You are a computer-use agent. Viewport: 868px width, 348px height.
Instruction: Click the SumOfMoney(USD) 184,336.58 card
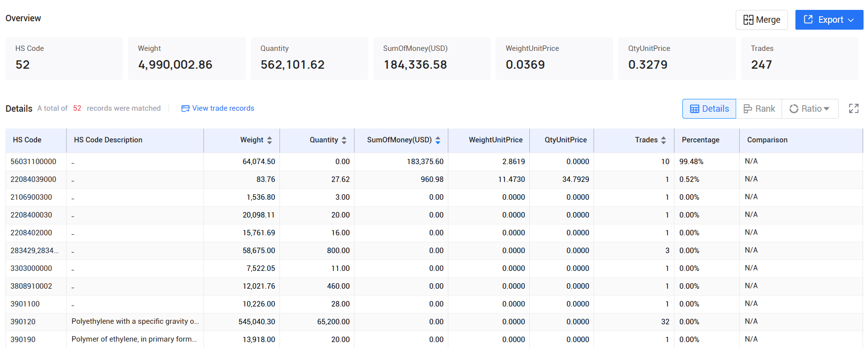[x=432, y=58]
